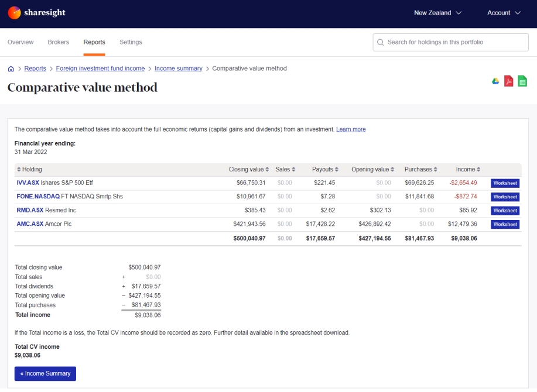
Task: Select the -$872.74 income value
Action: 466,197
